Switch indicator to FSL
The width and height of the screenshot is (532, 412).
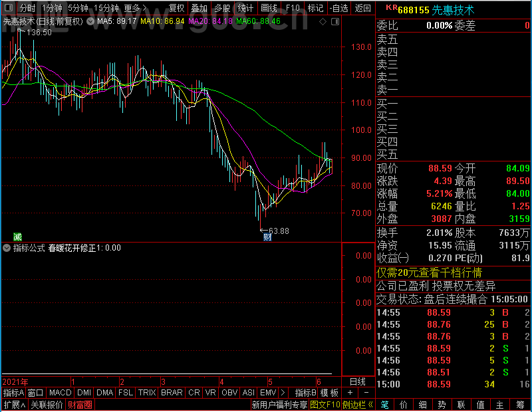126,393
